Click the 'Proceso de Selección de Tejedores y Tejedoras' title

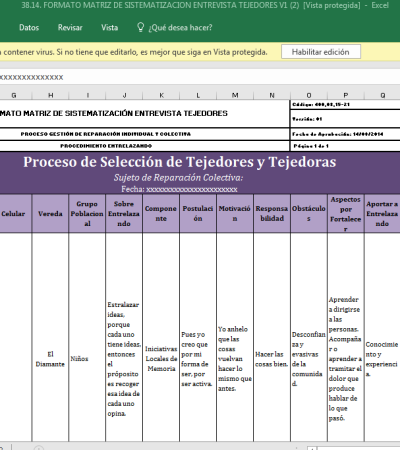(180, 162)
